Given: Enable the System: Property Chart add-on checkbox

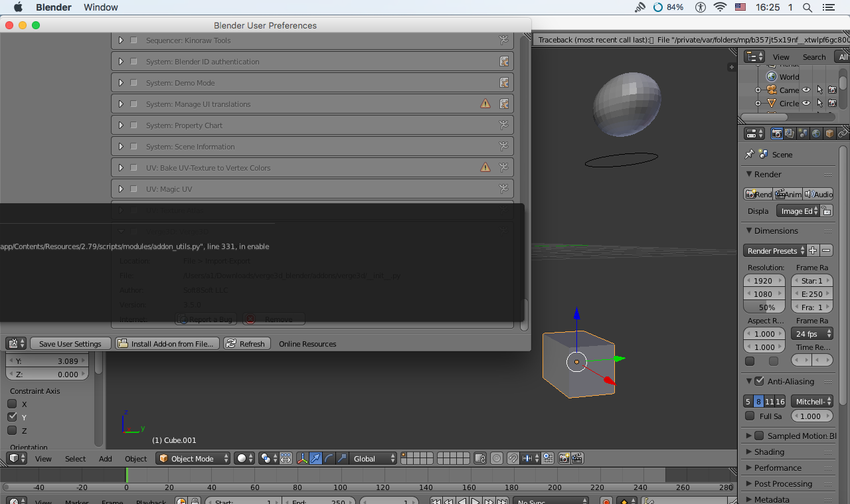Looking at the screenshot, I should pos(133,126).
